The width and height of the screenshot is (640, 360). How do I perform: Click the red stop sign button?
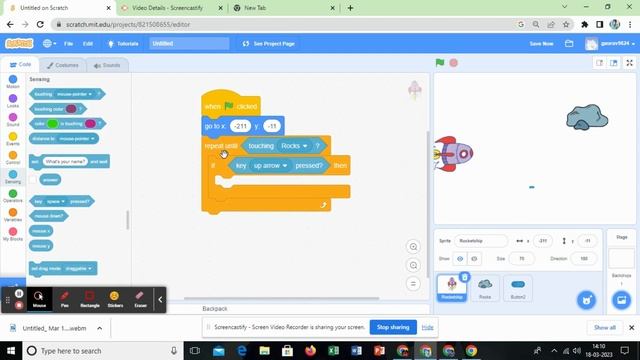453,63
